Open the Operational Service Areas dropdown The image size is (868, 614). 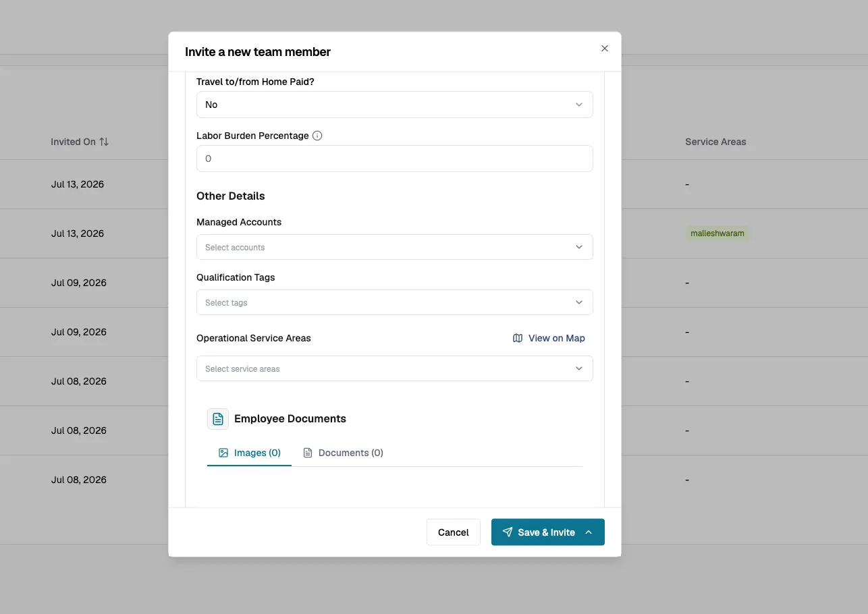395,368
